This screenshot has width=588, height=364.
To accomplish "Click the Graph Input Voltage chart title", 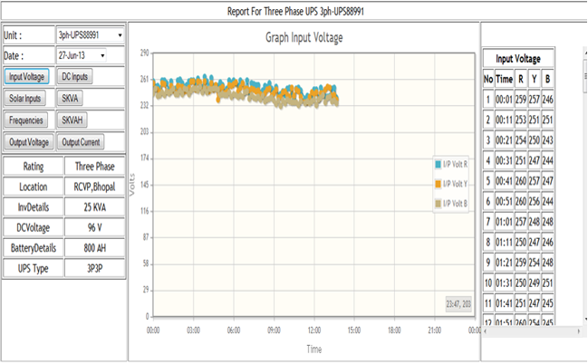I will (x=304, y=38).
